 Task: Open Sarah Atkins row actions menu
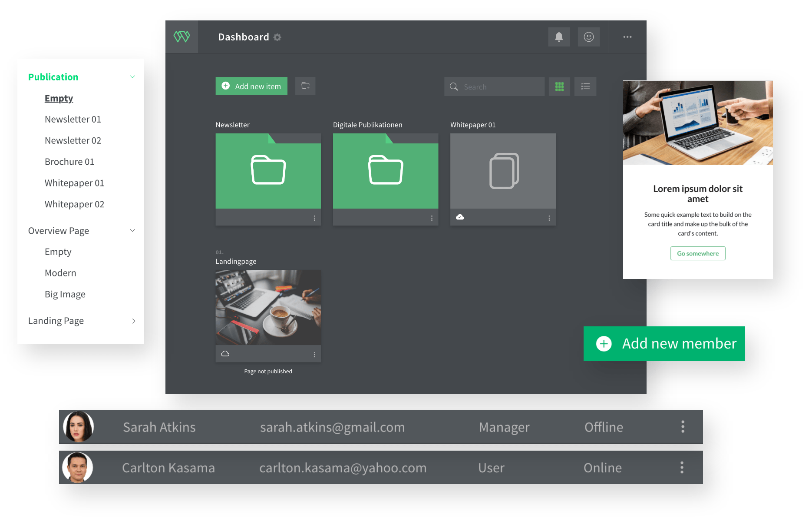pos(683,427)
